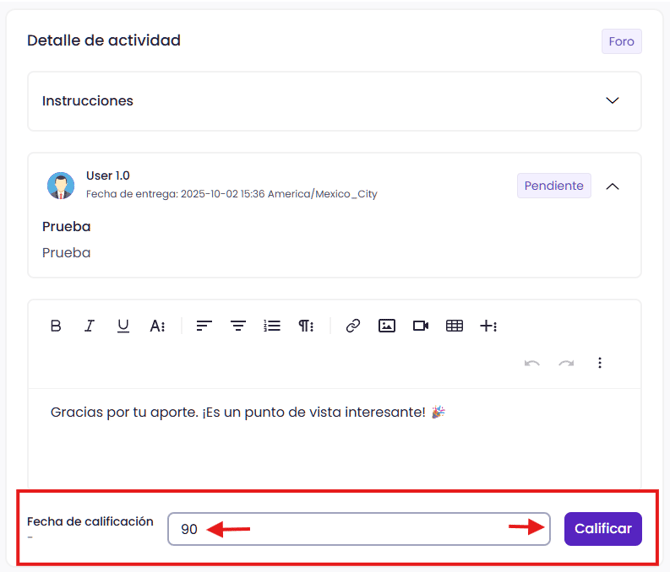Collapse the User 1.0 submission panel
Screen dimensions: 670x572
click(x=613, y=186)
